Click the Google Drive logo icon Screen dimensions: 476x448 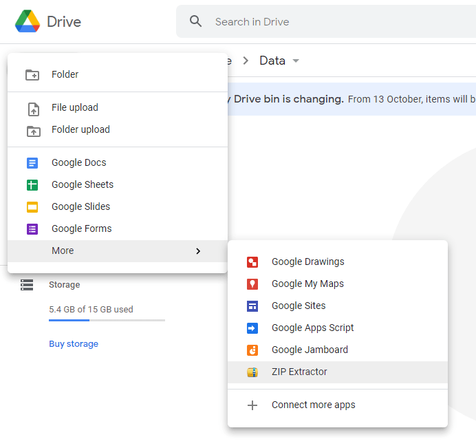[28, 21]
